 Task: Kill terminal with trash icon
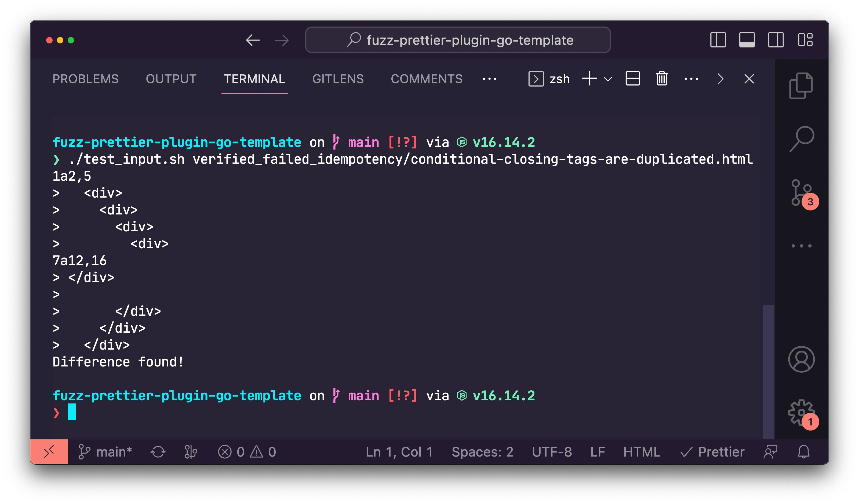pos(662,79)
